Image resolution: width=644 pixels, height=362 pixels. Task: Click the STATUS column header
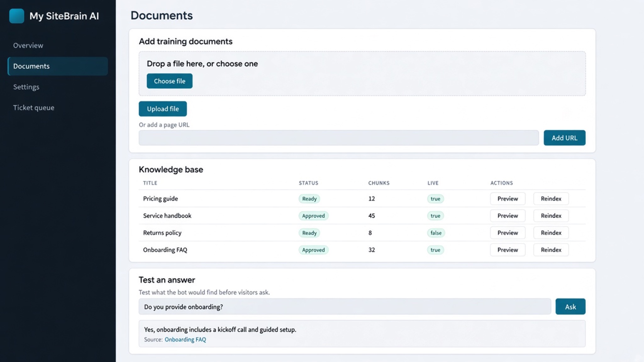(x=308, y=183)
